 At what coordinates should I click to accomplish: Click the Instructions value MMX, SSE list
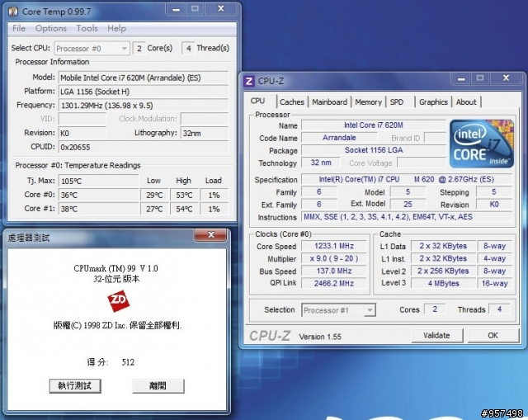(x=407, y=216)
